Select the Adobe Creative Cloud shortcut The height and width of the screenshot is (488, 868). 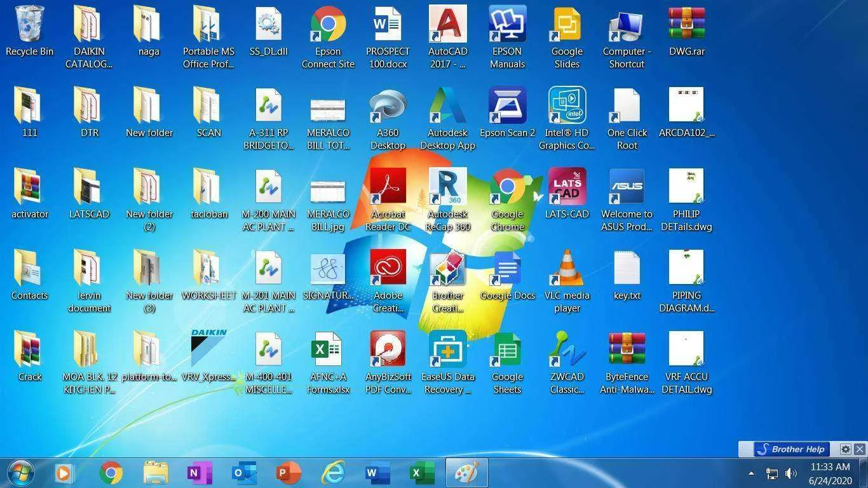[388, 281]
